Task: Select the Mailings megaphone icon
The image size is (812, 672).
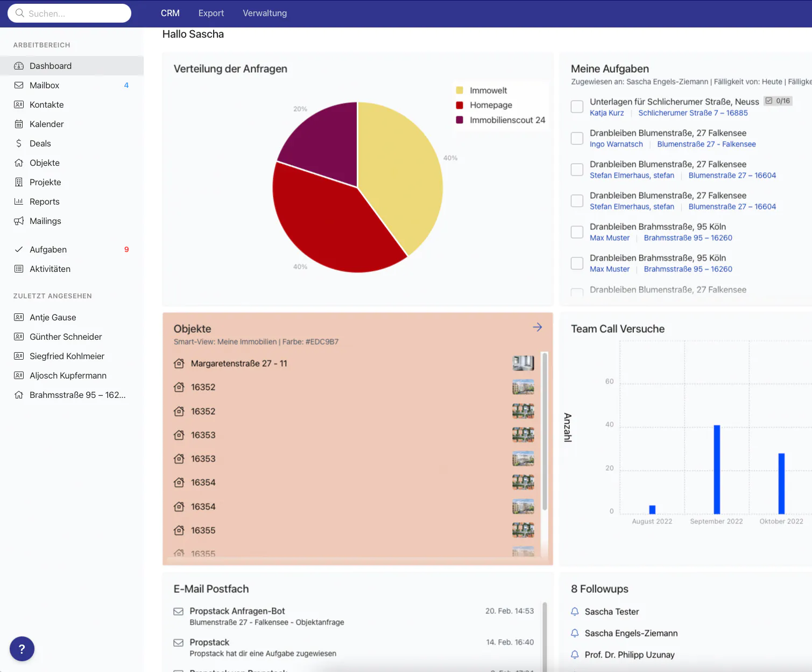Action: pos(19,221)
